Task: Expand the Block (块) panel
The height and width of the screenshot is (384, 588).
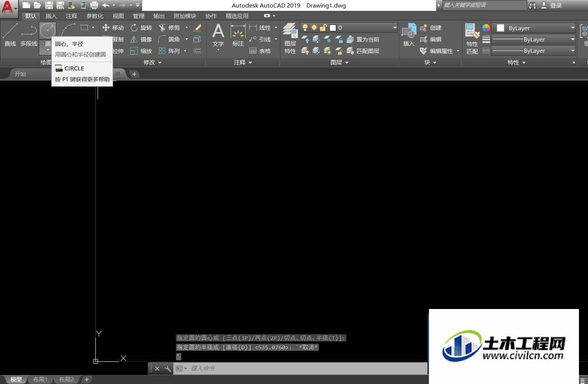Action: point(430,62)
